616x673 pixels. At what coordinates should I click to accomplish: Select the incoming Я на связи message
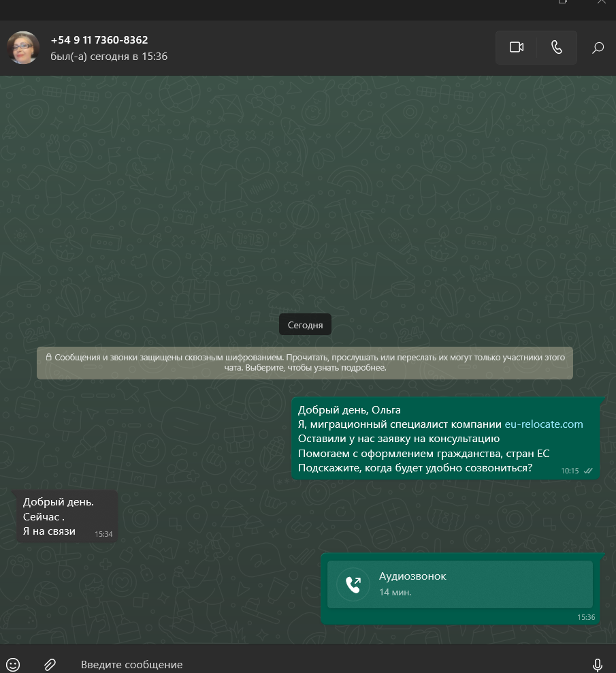pos(67,516)
